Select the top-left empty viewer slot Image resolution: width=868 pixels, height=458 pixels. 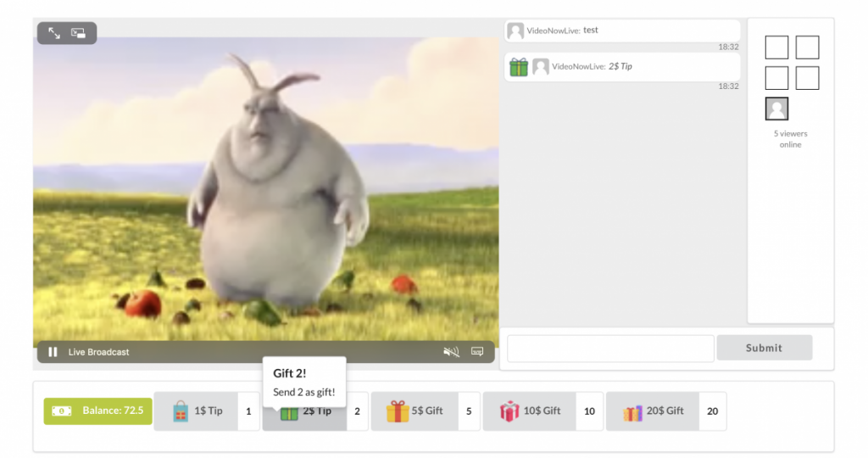click(776, 47)
